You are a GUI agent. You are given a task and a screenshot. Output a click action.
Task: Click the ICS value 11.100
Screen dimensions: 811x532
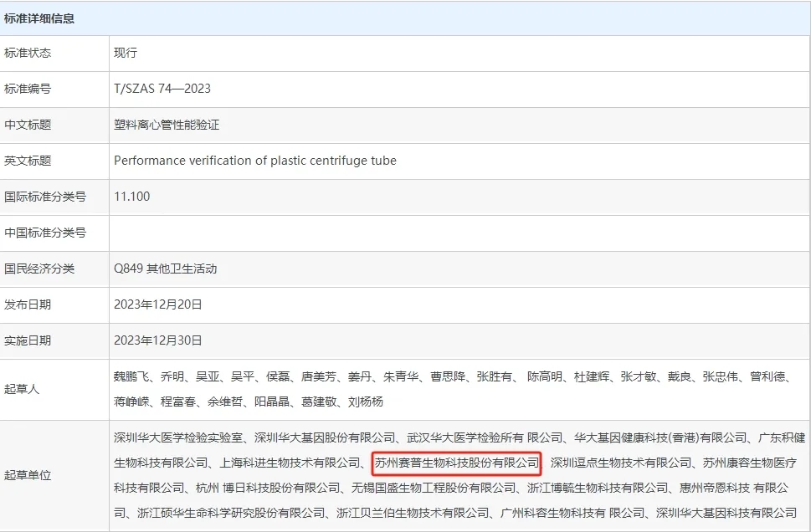132,197
